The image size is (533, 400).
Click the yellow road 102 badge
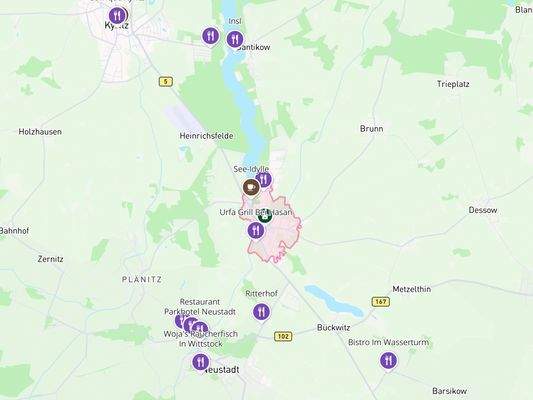[x=283, y=336]
